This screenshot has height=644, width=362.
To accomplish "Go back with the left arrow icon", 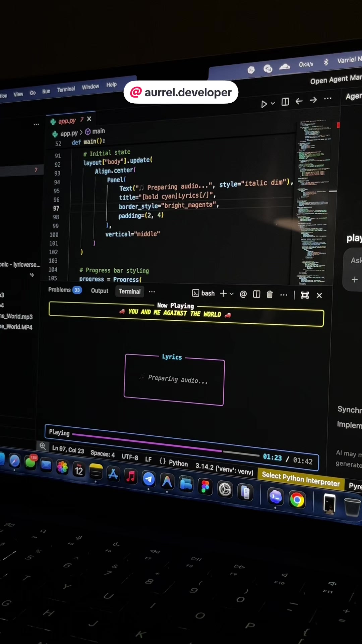I will pos(299,101).
